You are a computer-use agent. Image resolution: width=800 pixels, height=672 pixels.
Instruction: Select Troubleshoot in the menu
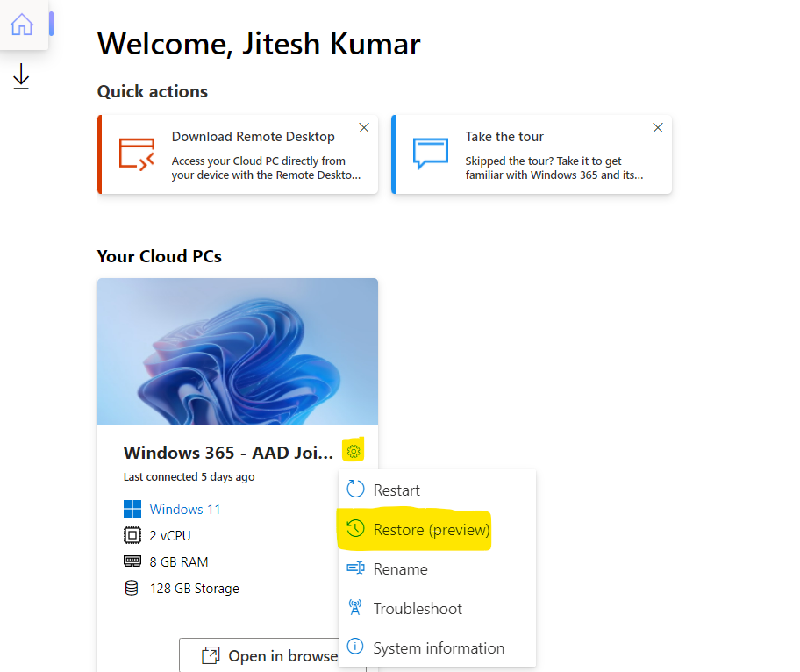tap(437, 608)
